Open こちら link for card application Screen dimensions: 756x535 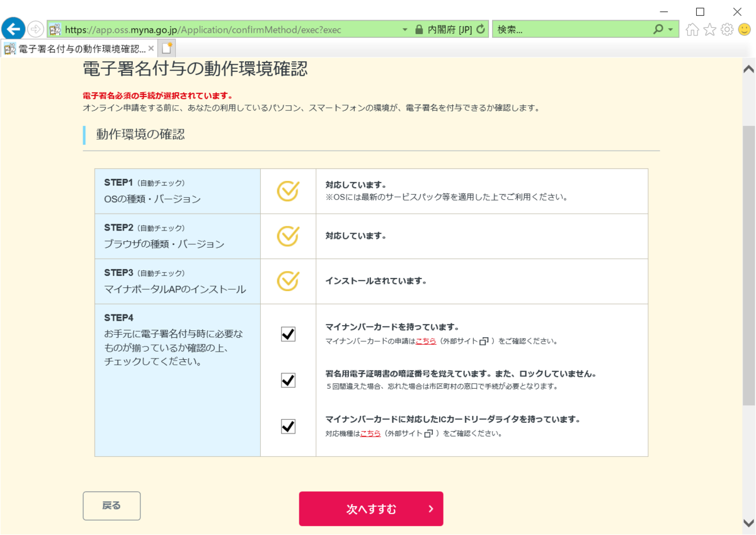click(x=425, y=341)
